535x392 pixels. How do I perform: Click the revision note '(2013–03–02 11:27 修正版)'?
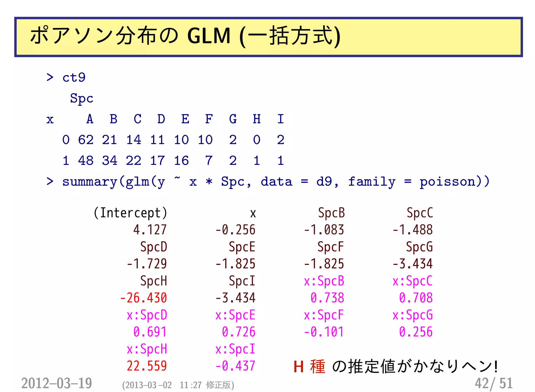point(178,385)
